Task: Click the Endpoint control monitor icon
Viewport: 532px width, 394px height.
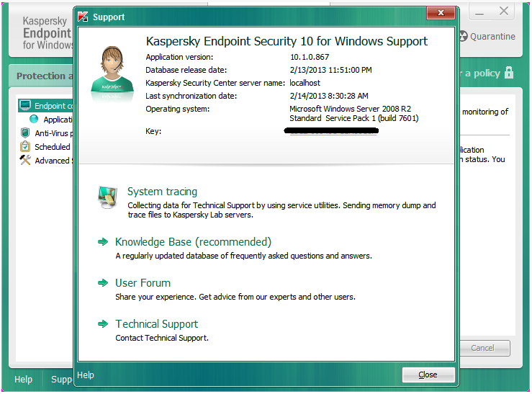Action: pos(26,106)
